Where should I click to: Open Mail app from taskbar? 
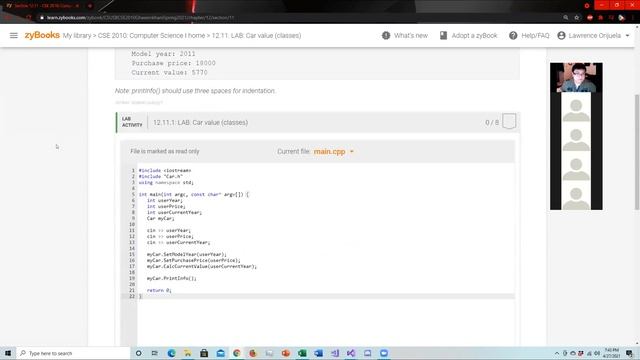point(220,353)
